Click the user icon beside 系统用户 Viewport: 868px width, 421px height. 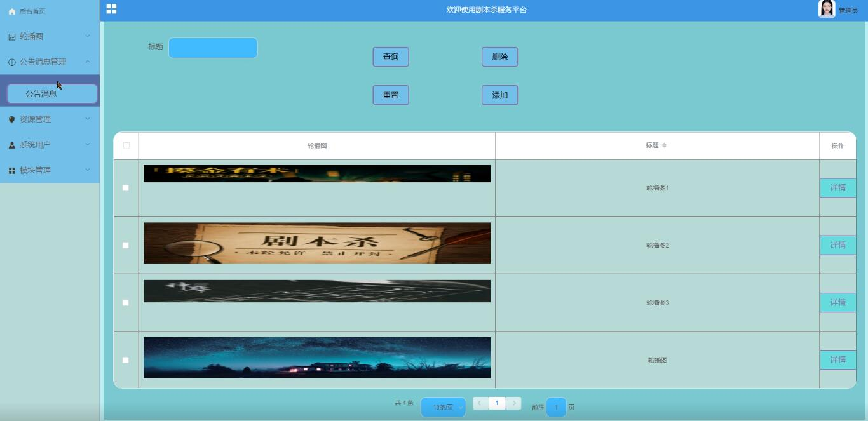coord(12,145)
